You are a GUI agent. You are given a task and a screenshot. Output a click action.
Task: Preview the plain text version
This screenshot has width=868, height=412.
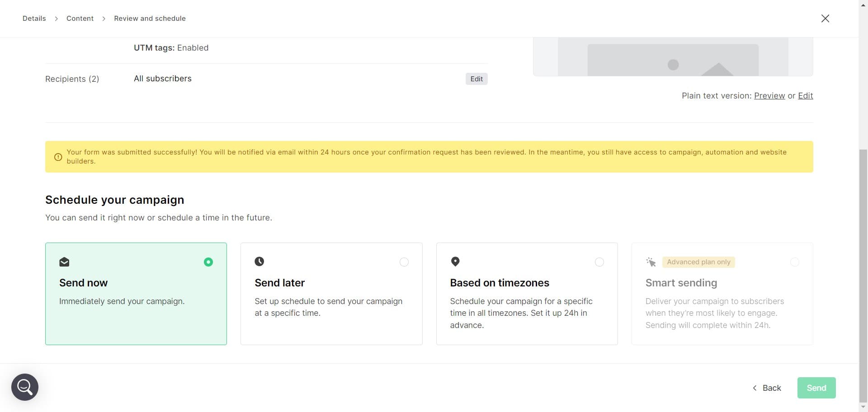point(769,96)
